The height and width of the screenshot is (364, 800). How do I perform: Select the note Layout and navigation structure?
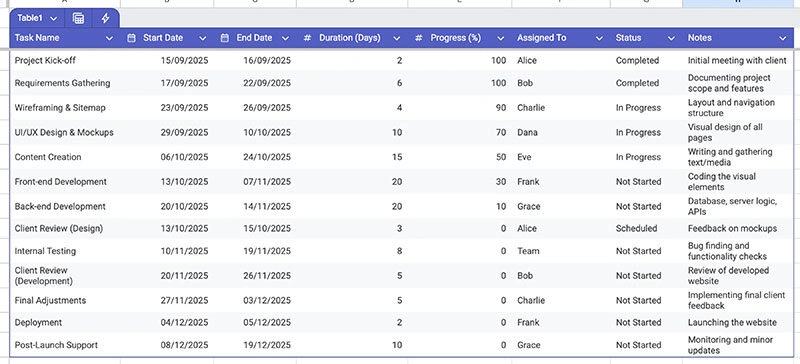(731, 108)
